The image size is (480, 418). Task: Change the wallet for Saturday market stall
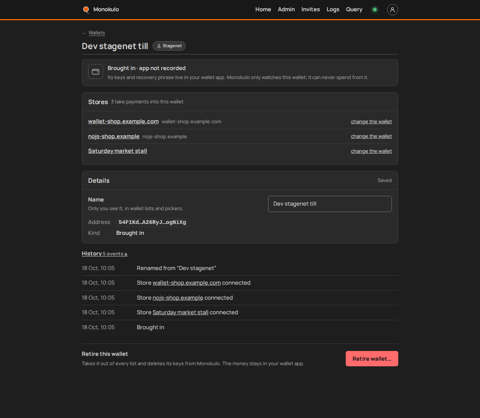pyautogui.click(x=371, y=151)
